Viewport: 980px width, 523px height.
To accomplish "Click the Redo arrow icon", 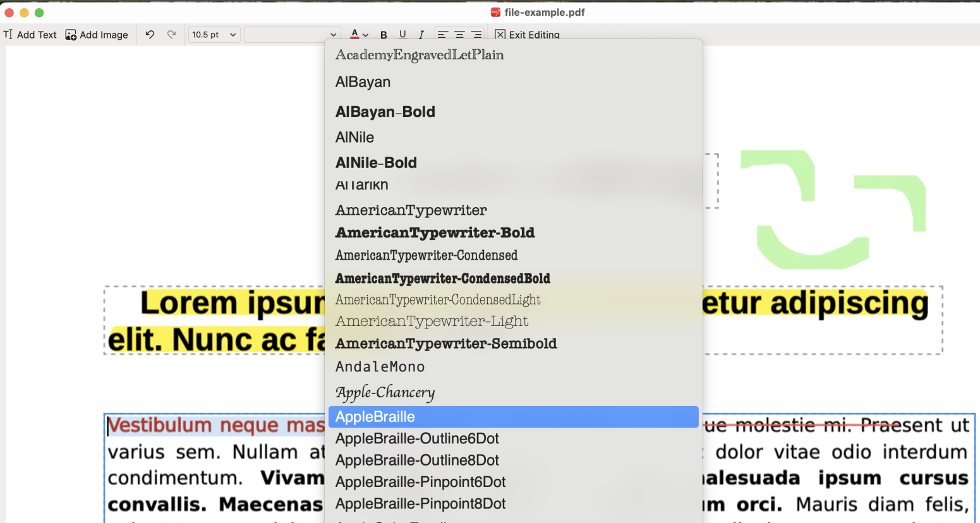I will tap(171, 35).
